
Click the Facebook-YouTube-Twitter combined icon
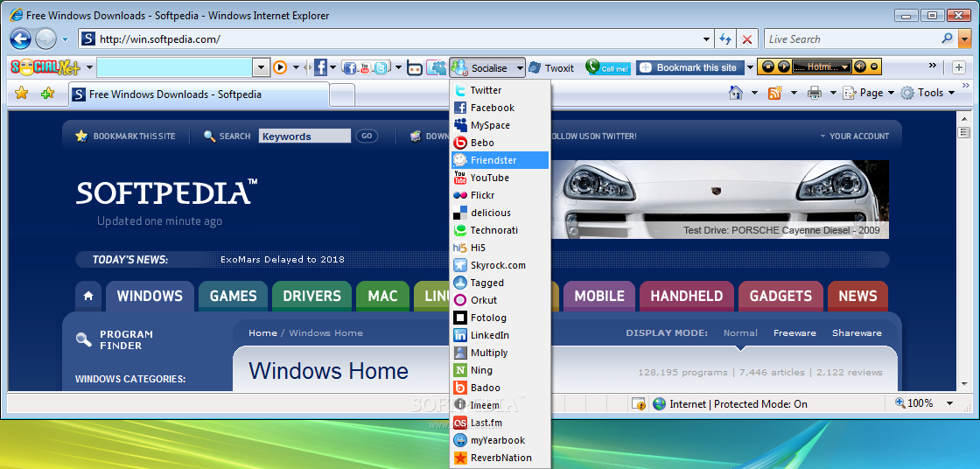[367, 67]
